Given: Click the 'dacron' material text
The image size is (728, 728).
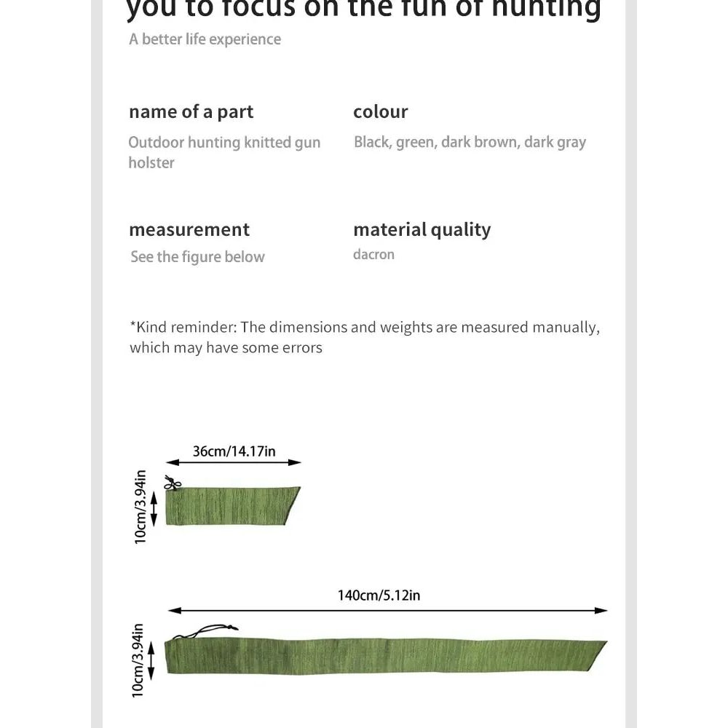Looking at the screenshot, I should coord(373,255).
